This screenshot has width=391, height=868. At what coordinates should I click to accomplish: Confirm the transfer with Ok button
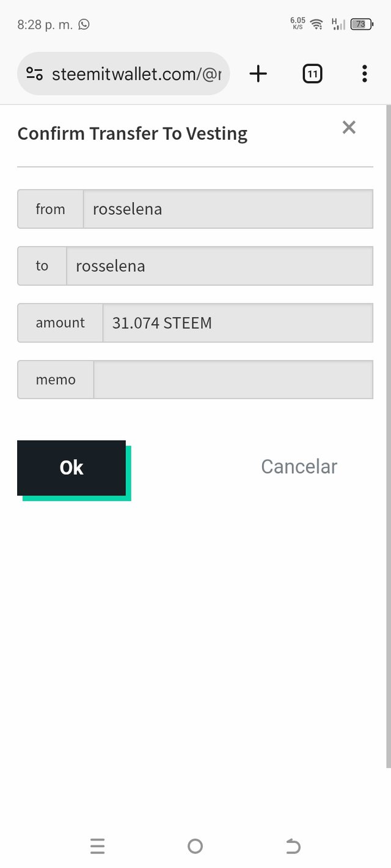(x=71, y=468)
